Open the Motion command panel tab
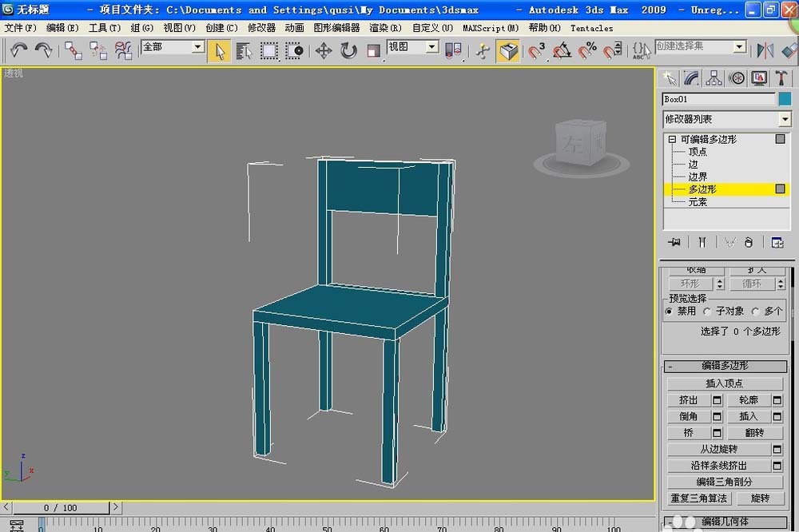The height and width of the screenshot is (532, 799). 737,78
